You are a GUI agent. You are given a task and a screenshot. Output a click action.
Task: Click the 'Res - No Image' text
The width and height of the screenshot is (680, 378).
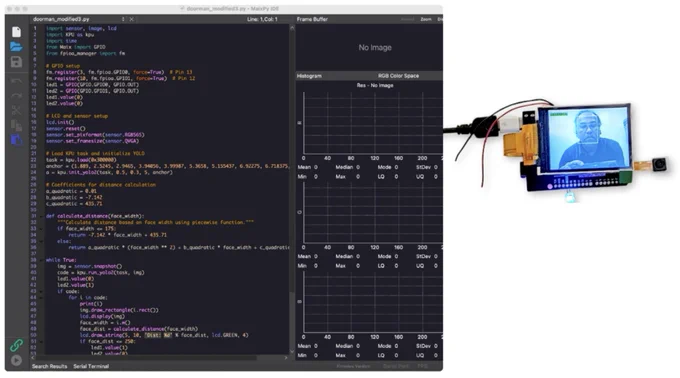[x=375, y=85]
